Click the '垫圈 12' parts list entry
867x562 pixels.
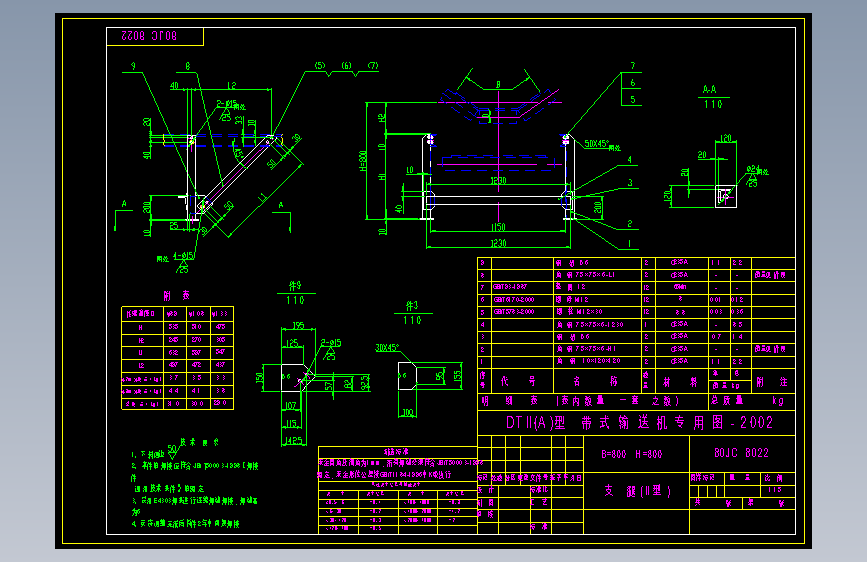pos(571,287)
